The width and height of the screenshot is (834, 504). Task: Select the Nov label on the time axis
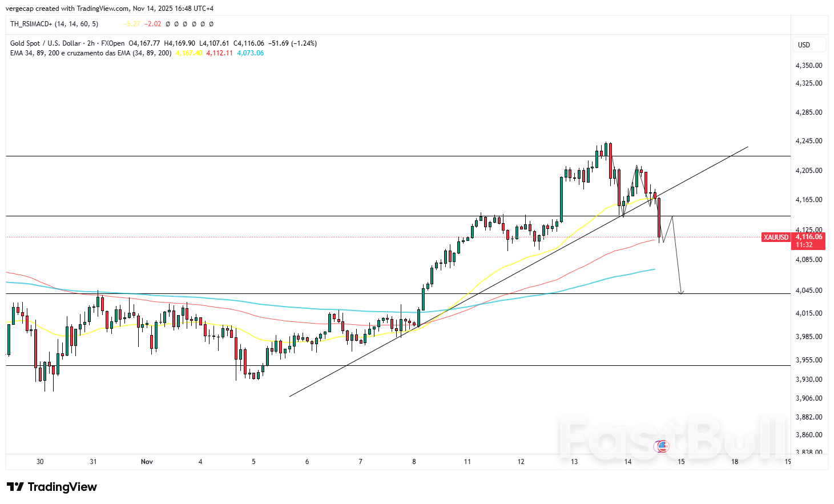pos(147,461)
